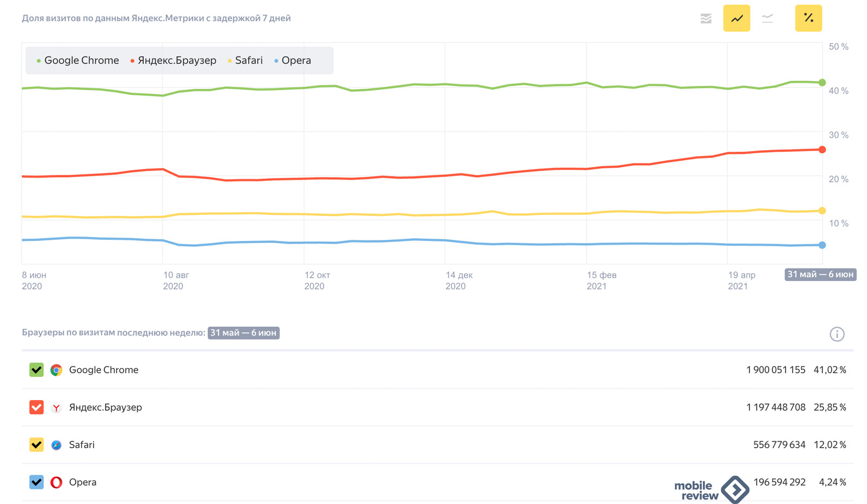Click the '14 дек 2020' axis label
This screenshot has height=504, width=867.
point(459,280)
